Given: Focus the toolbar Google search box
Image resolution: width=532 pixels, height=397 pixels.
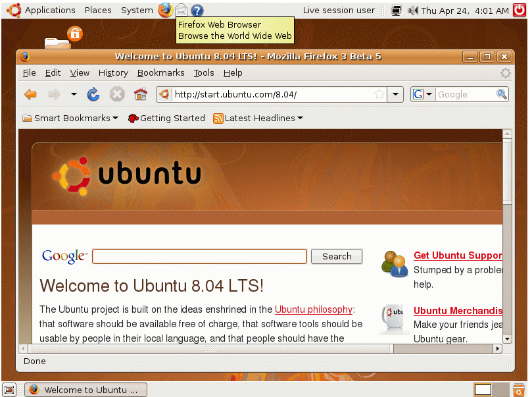Looking at the screenshot, I should click(x=466, y=94).
